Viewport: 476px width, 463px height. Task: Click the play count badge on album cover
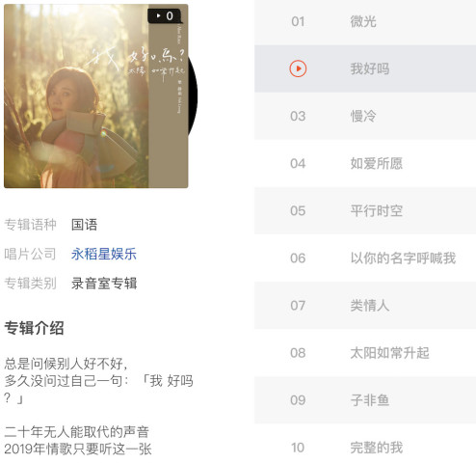[x=165, y=15]
